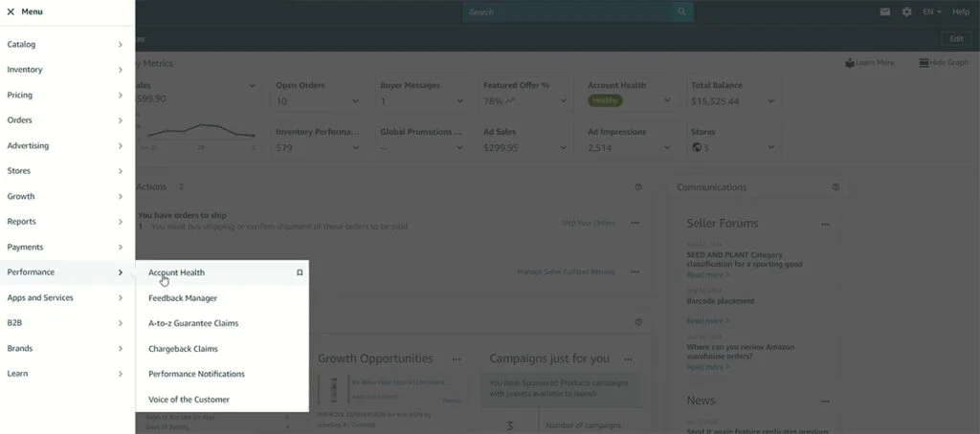
Task: Expand the Global Promotions card dropdown
Action: tap(459, 148)
